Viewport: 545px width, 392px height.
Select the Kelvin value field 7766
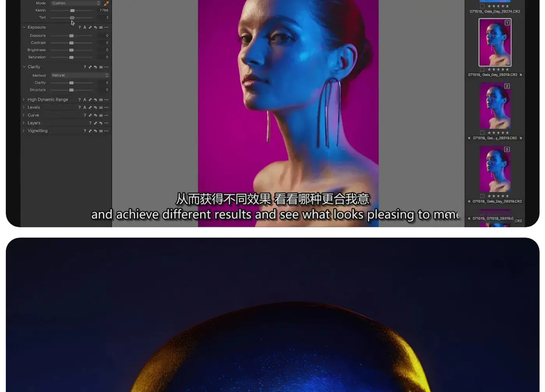point(104,11)
